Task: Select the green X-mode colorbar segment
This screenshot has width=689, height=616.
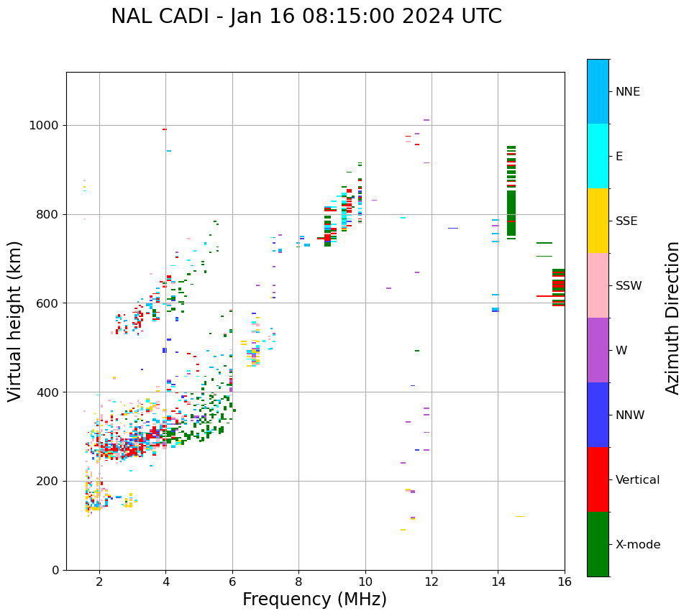Action: pyautogui.click(x=598, y=544)
